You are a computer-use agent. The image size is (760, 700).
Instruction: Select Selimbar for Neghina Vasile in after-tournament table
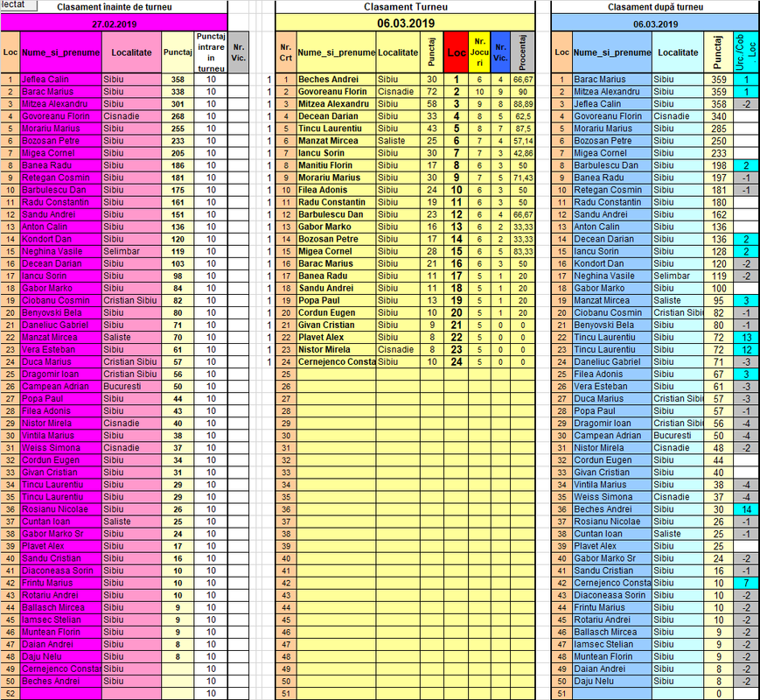[678, 276]
